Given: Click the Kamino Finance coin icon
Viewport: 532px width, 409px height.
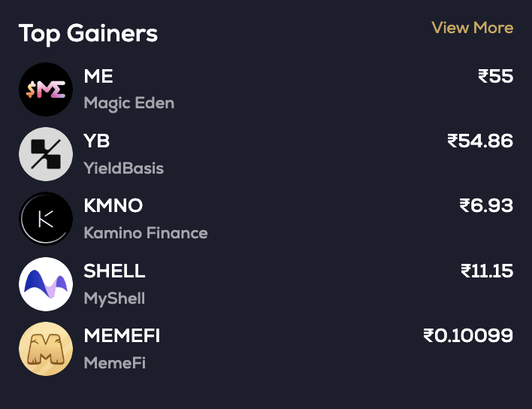Looking at the screenshot, I should (46, 220).
